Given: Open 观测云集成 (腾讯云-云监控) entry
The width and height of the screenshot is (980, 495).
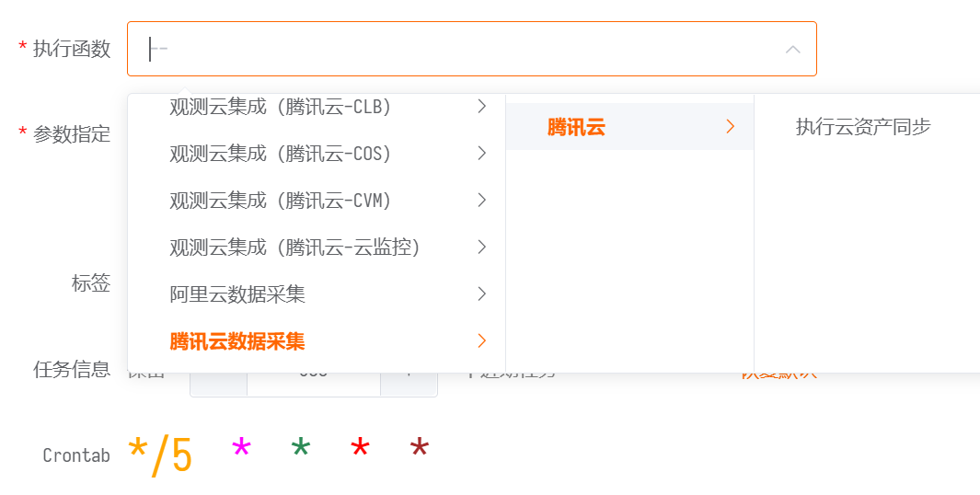Looking at the screenshot, I should pyautogui.click(x=294, y=247).
